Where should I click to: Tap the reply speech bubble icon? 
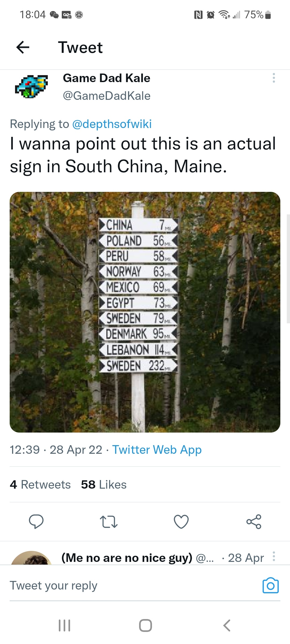pos(36,521)
